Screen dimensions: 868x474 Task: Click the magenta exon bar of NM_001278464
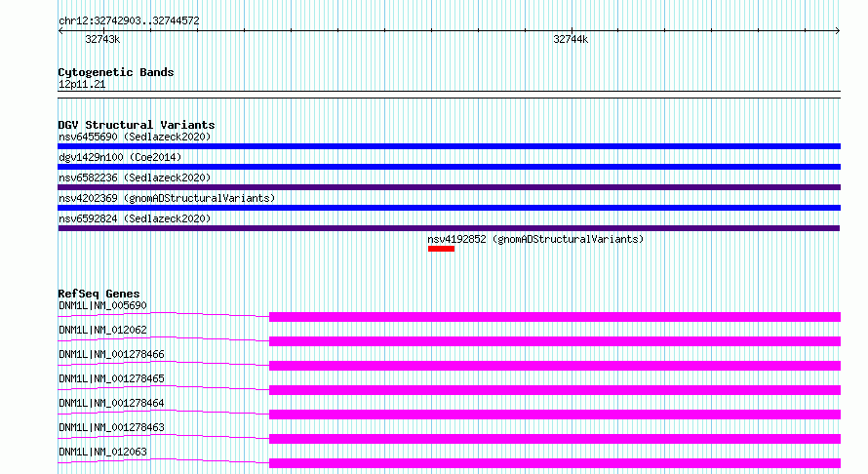point(555,415)
